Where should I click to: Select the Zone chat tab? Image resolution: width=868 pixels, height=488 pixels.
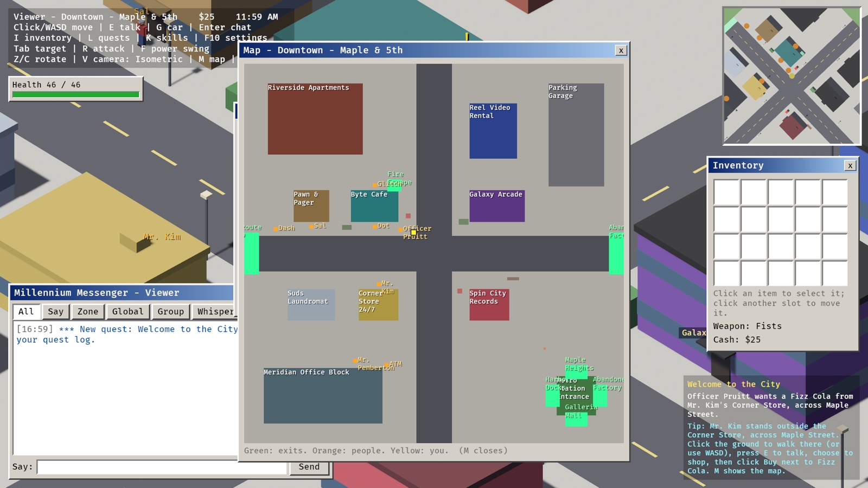click(x=88, y=312)
